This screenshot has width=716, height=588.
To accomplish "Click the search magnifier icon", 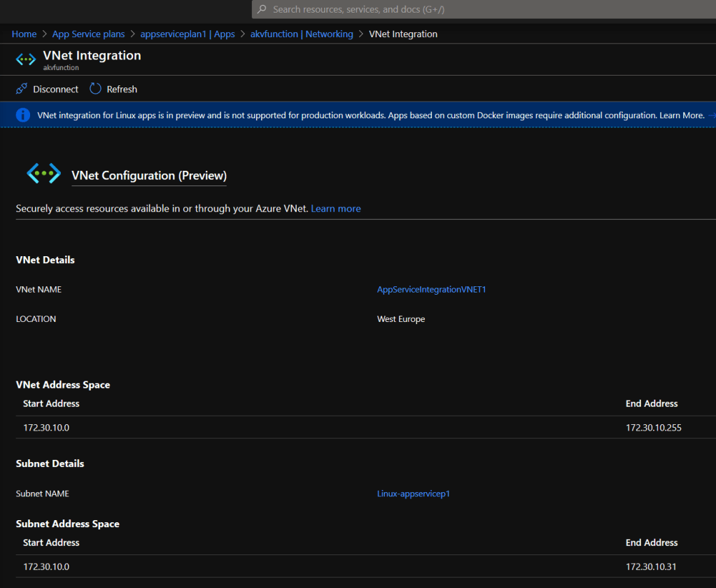I will [262, 10].
